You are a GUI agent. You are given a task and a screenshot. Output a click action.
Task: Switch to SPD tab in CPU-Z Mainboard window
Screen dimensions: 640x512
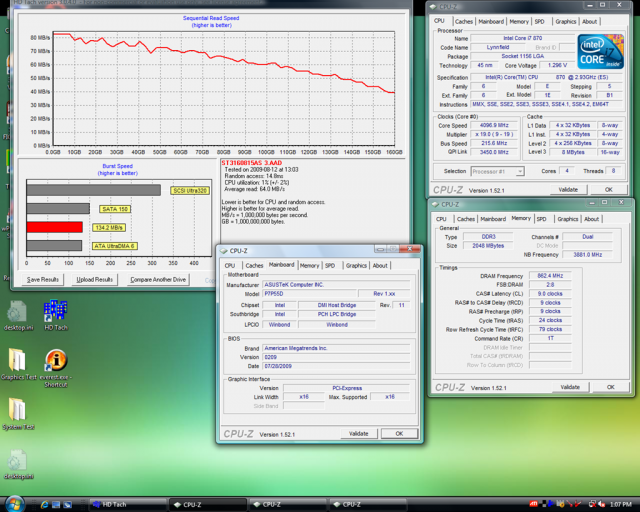330,265
